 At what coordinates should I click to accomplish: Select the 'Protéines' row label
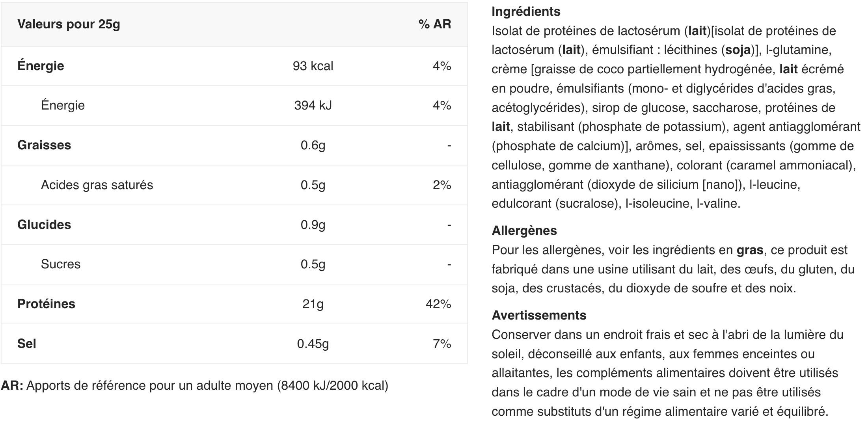[46, 304]
